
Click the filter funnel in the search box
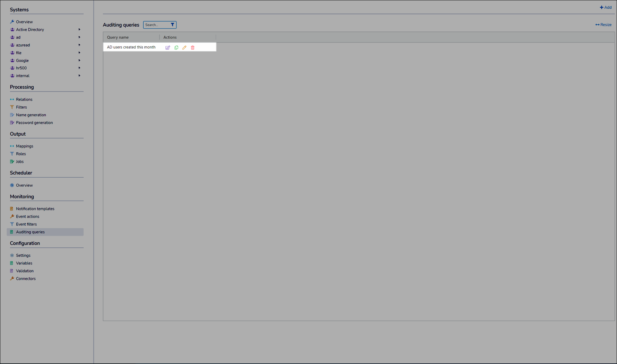click(x=173, y=25)
